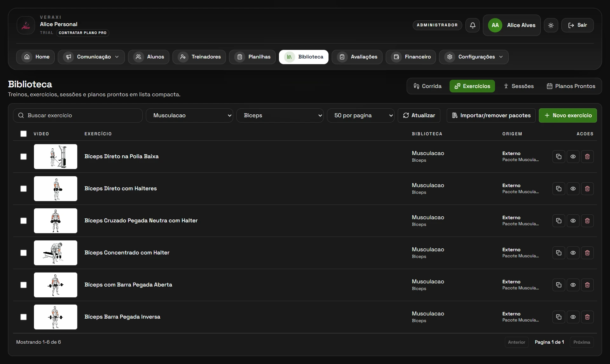610x364 pixels.
Task: Expand the Comunicação menu
Action: 91,57
